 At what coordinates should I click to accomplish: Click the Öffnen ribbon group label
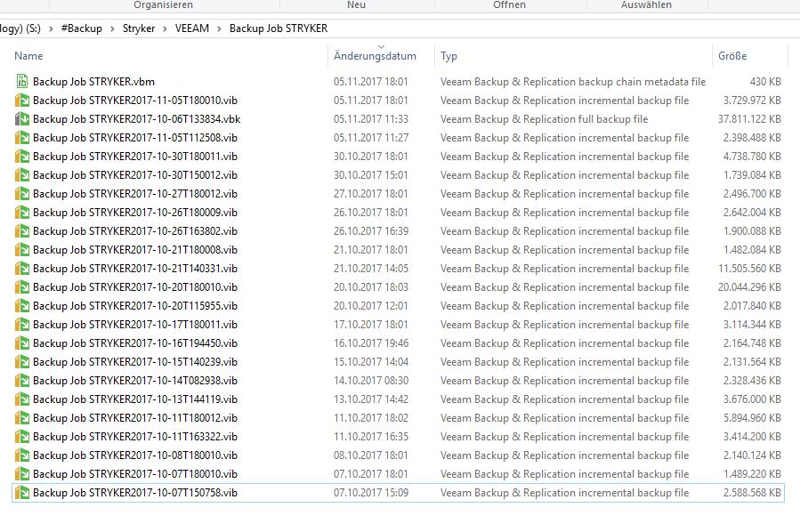tap(509, 4)
